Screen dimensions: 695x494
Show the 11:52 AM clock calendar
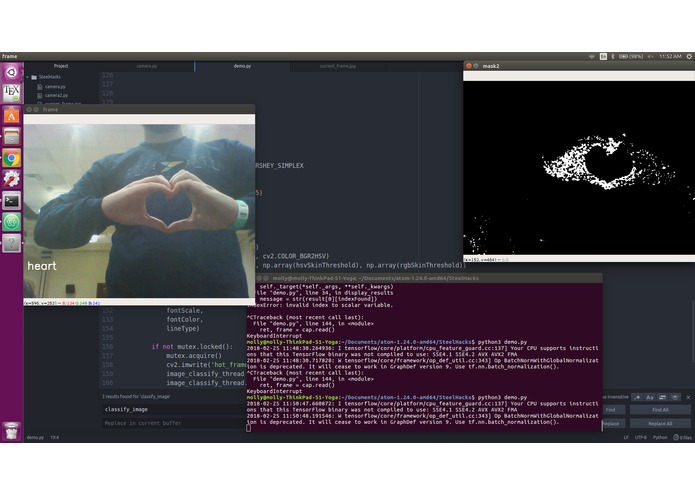pyautogui.click(x=670, y=57)
